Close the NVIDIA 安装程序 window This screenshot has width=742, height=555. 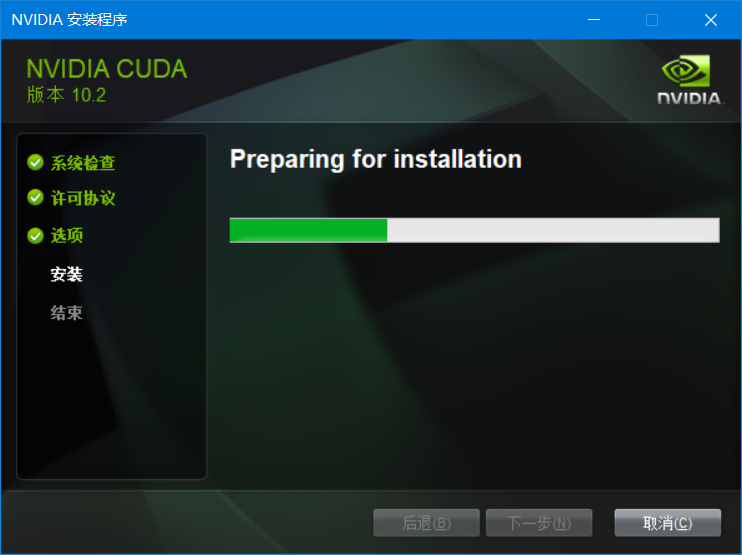[711, 19]
